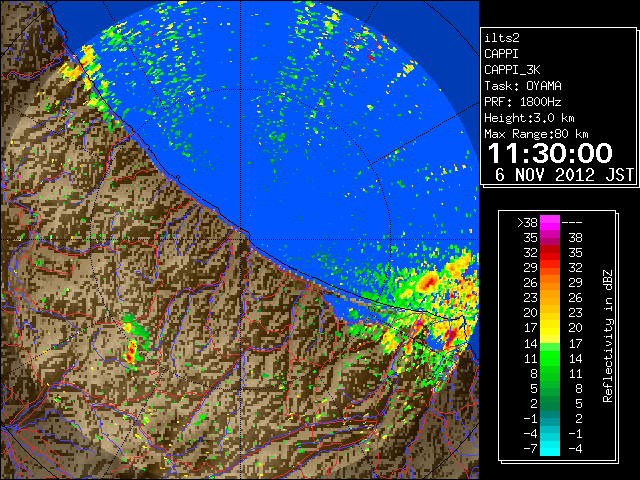Click the isolated red echo cell over inland mountains
Screen dimensions: 640x480
[131, 352]
